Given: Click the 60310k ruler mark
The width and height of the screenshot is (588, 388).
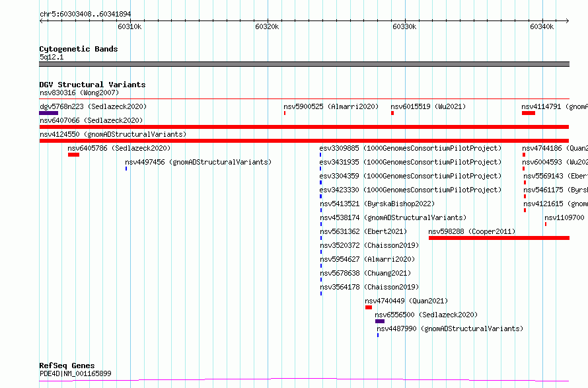Looking at the screenshot, I should pos(129,26).
